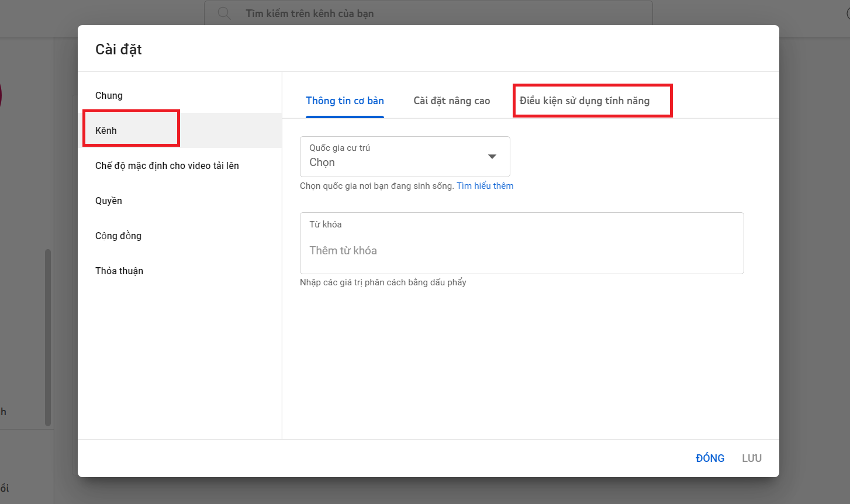Click the text Chọn quốc gia nơi bạn đang sinh sống
This screenshot has height=504, width=850.
coord(376,186)
